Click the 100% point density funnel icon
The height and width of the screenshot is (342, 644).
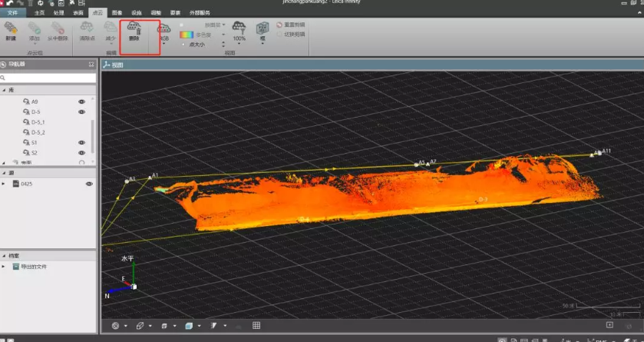tap(239, 28)
